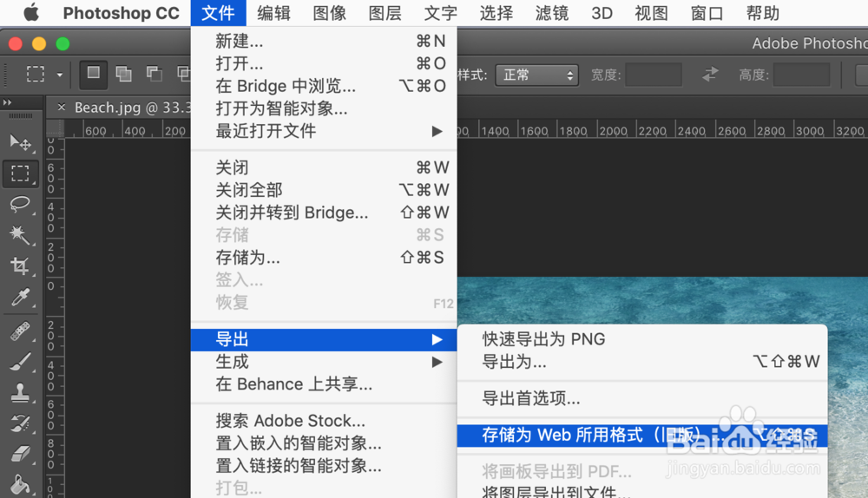Choose Subtract from Selection mode
The width and height of the screenshot is (868, 498).
click(154, 74)
